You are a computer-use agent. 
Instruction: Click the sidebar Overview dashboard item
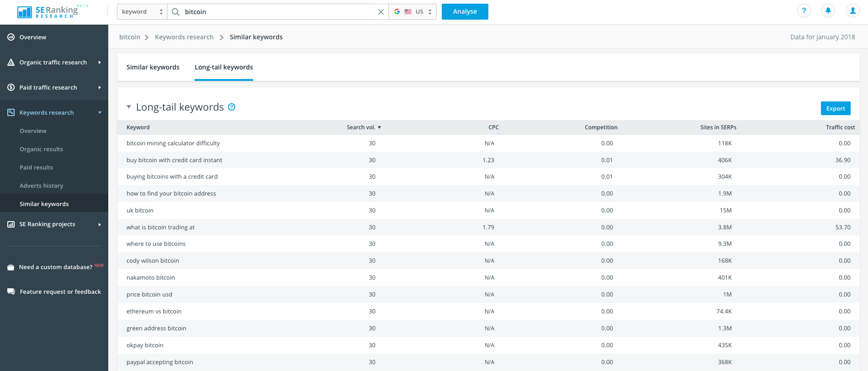[x=32, y=37]
